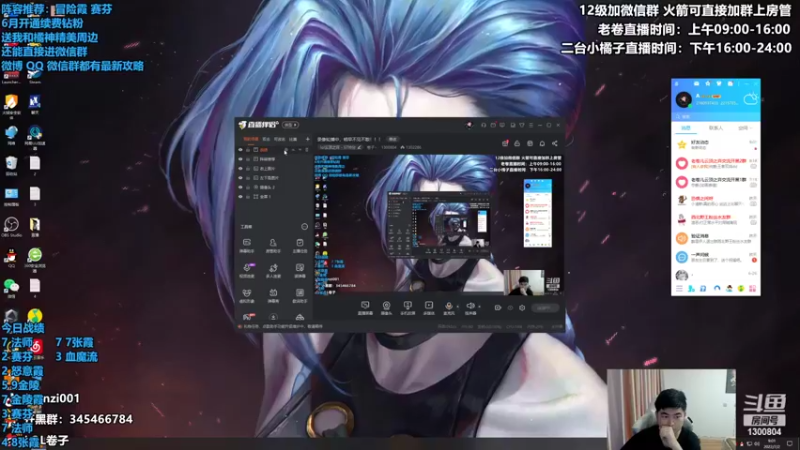The height and width of the screenshot is (450, 800).
Task: Open the Recycle Bin on the desktop
Action: (11, 166)
